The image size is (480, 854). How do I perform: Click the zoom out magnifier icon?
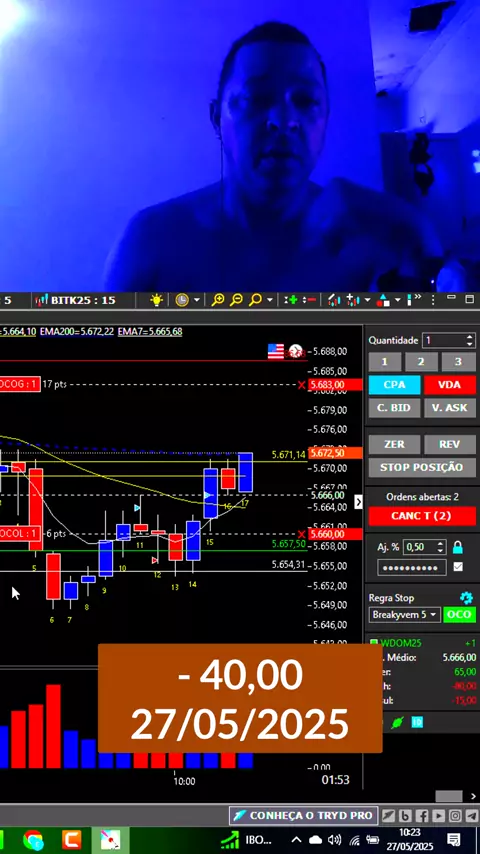(x=236, y=300)
